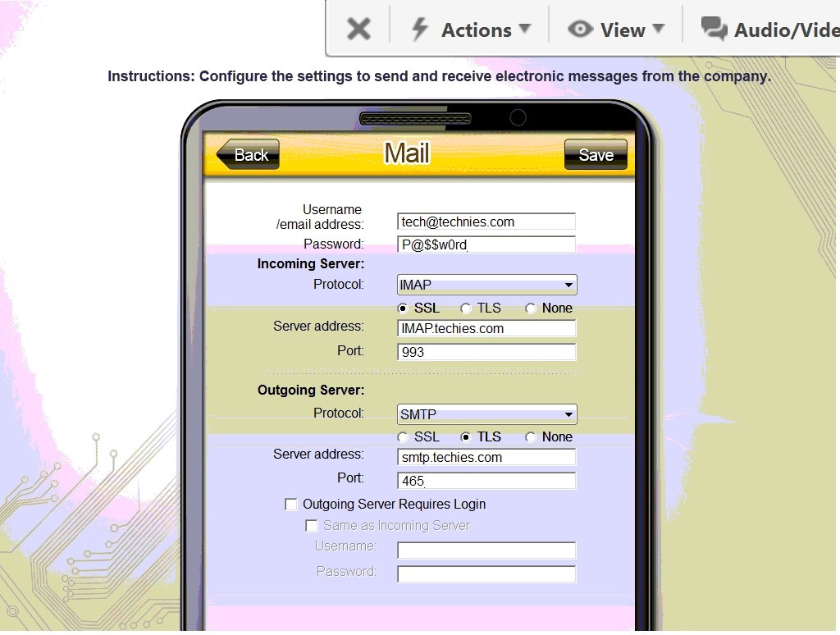Expand the Actions dropdown arrow
Image resolution: width=840 pixels, height=635 pixels.
tap(525, 29)
